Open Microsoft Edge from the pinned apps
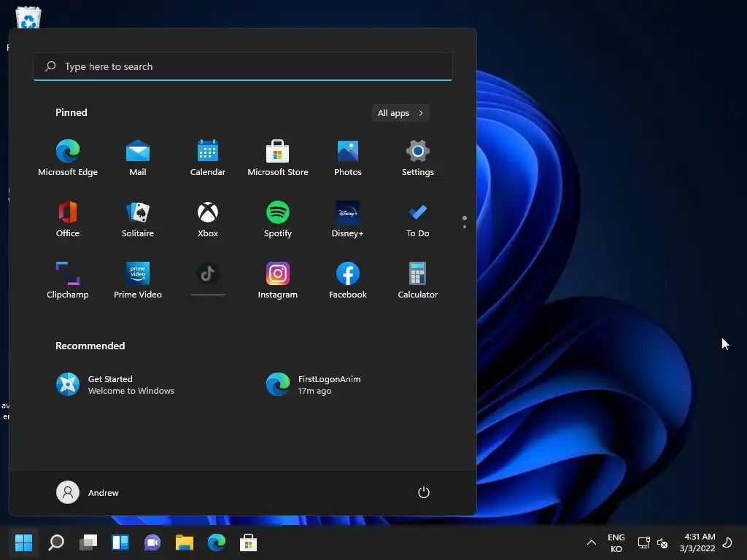Viewport: 747px width, 560px height. click(68, 158)
